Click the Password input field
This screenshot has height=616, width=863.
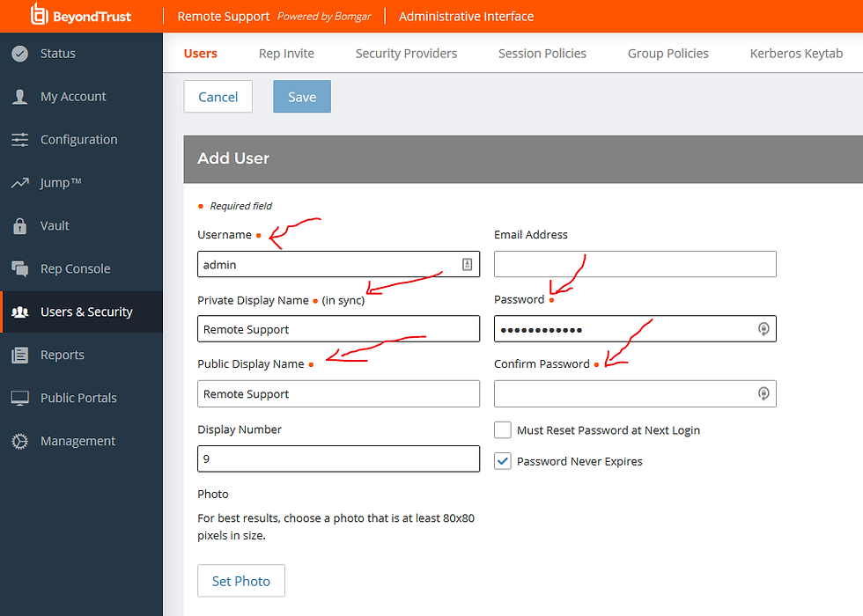[635, 329]
